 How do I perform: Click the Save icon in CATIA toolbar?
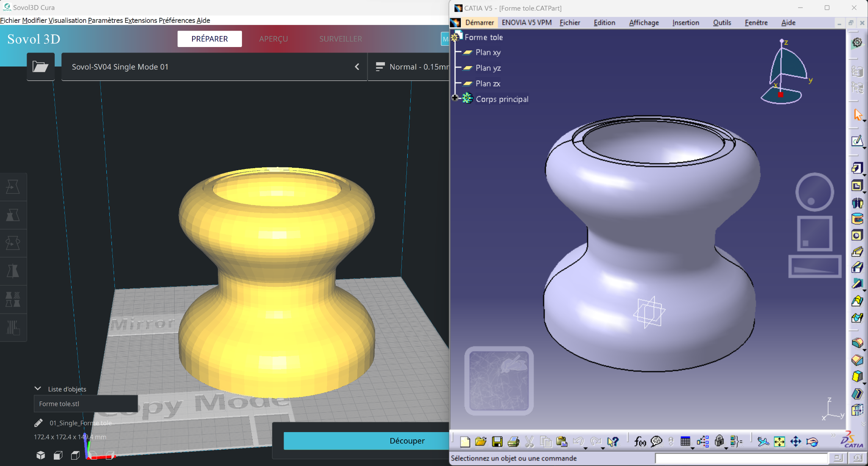pyautogui.click(x=497, y=442)
